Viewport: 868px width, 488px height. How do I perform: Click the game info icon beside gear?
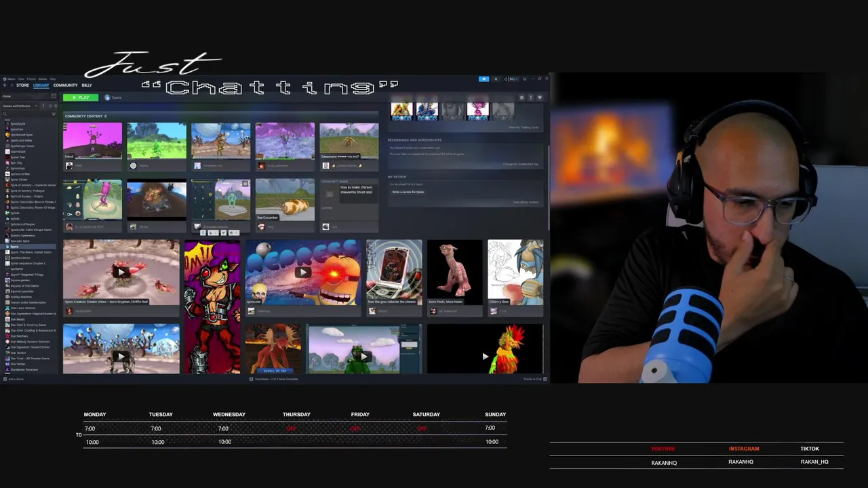[x=530, y=98]
